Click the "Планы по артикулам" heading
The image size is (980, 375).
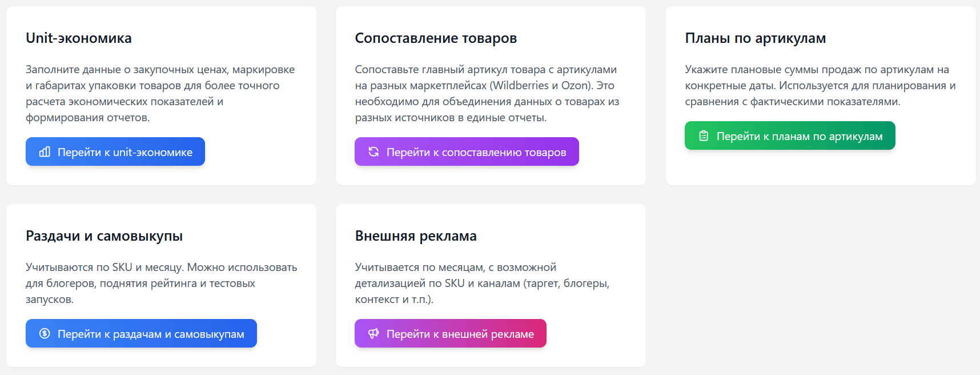(x=756, y=38)
